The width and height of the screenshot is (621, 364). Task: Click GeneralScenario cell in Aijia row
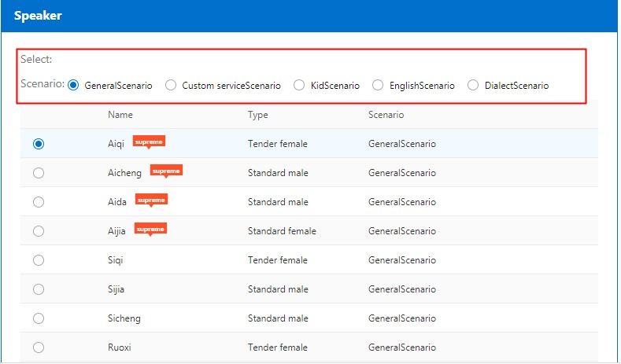click(402, 231)
